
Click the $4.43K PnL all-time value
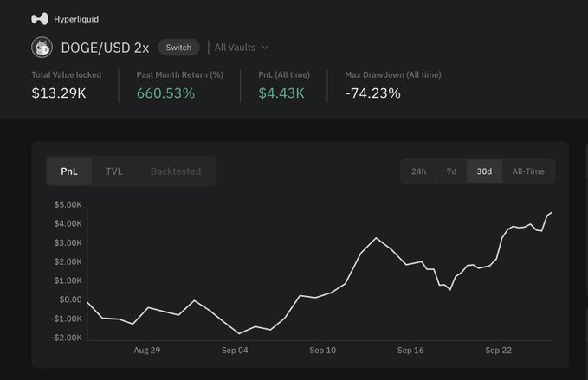[282, 93]
